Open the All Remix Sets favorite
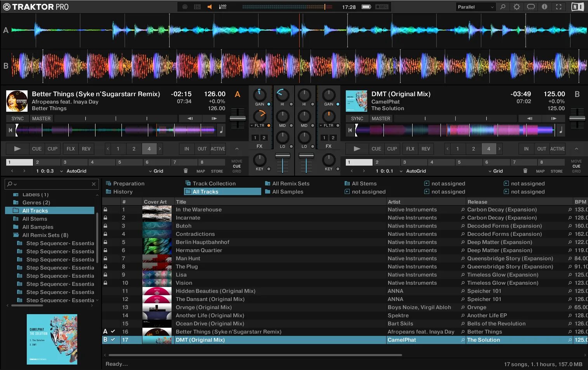Image resolution: width=588 pixels, height=370 pixels. pyautogui.click(x=287, y=184)
